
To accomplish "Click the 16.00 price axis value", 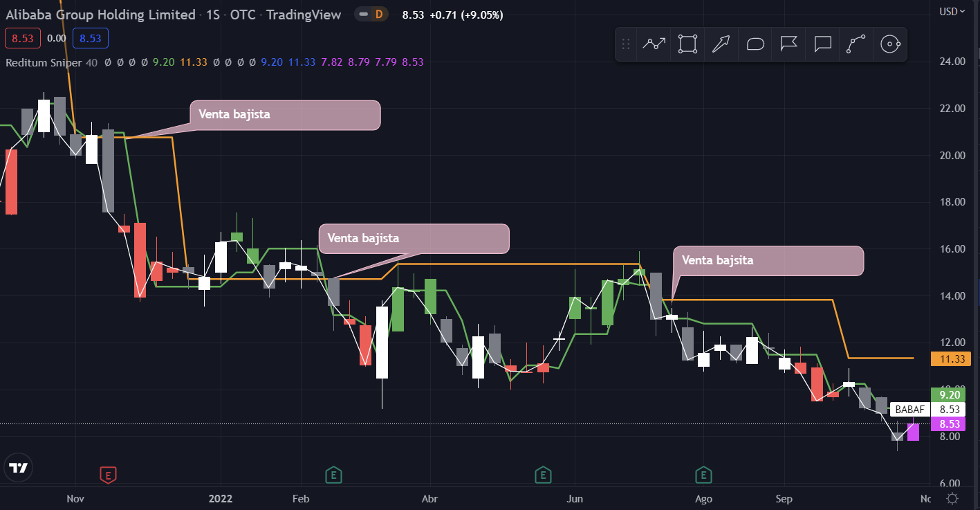I will click(952, 249).
